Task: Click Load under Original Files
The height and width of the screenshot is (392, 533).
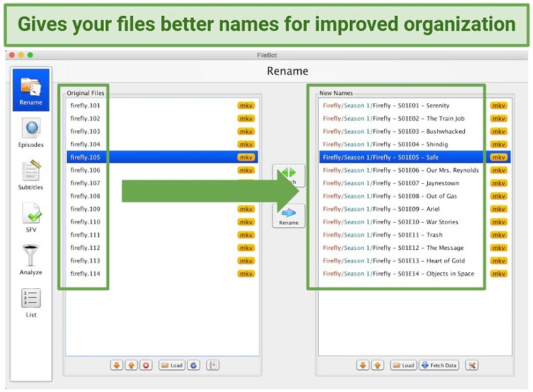Action: (x=172, y=365)
